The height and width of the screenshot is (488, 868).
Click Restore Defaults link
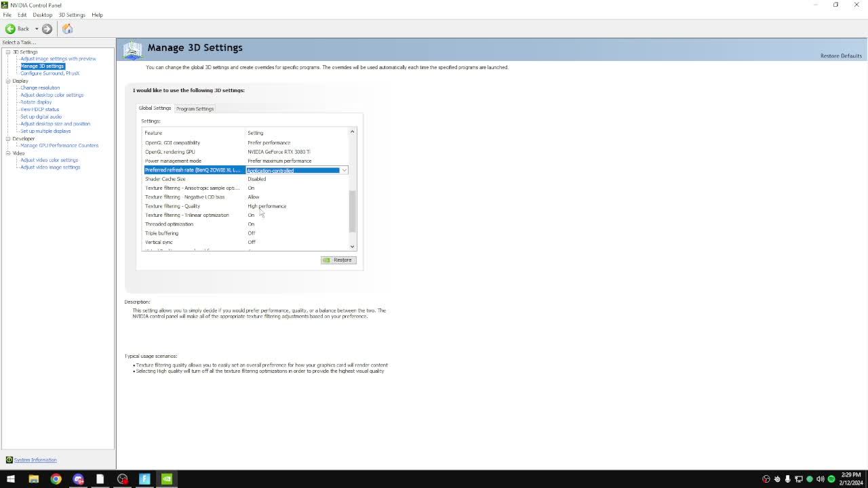[841, 56]
